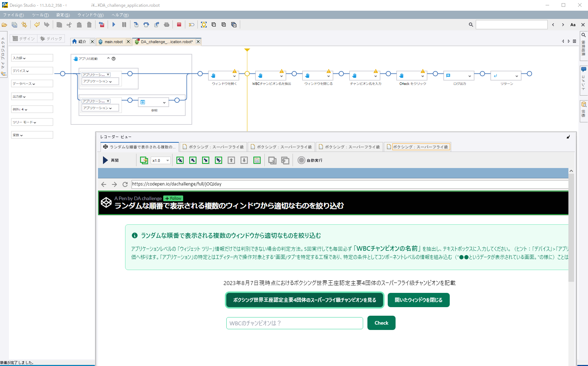Collapse the アプリの起動 group with its caret

point(108,59)
